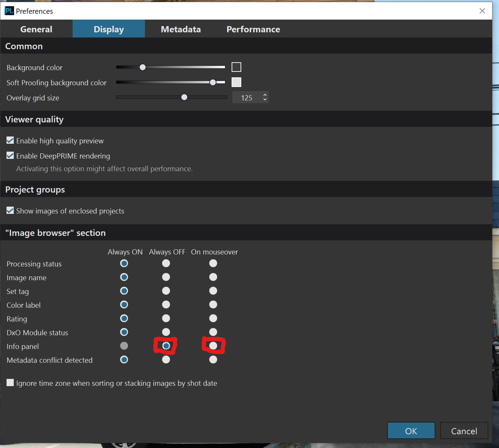The image size is (499, 448).
Task: Click the Overlay grid size value field
Action: (247, 98)
